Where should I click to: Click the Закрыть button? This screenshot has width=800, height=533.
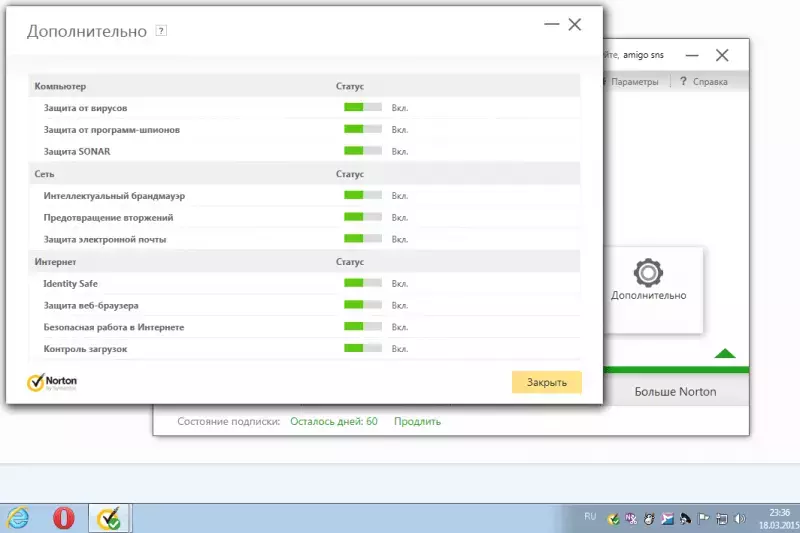546,382
